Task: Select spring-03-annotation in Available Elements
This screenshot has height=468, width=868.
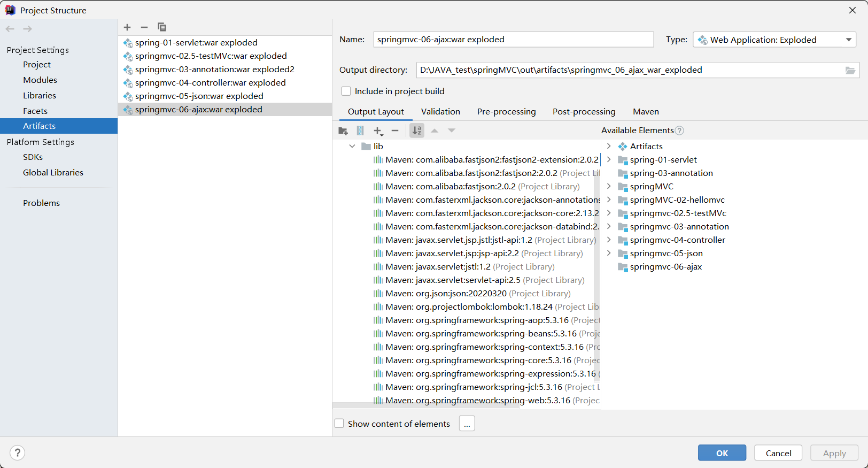Action: 665,173
